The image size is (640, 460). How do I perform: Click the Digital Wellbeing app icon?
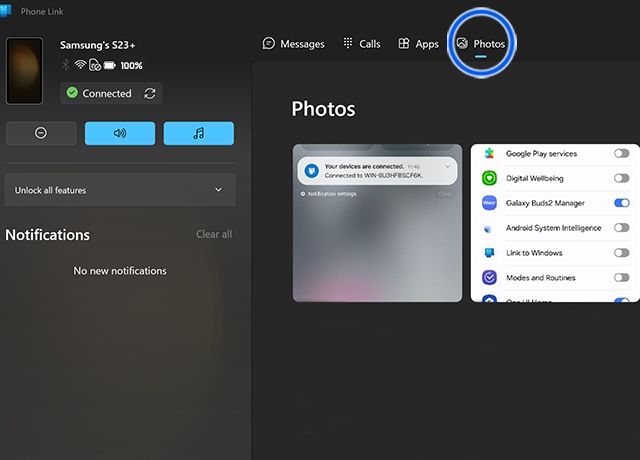pos(489,178)
